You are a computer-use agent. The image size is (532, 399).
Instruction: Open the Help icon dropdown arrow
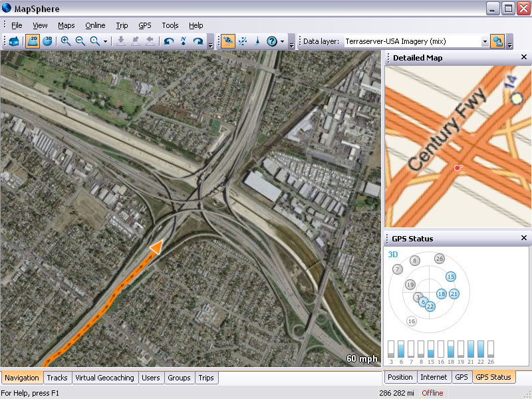pyautogui.click(x=282, y=42)
